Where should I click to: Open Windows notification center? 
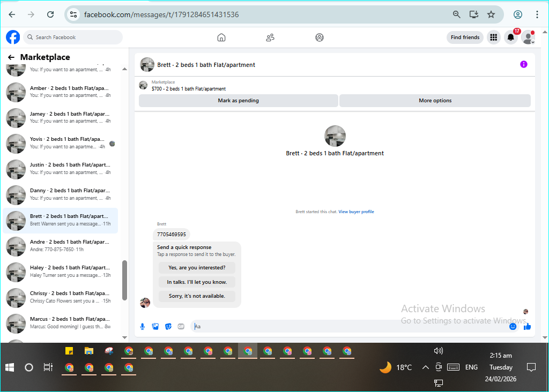point(531,367)
